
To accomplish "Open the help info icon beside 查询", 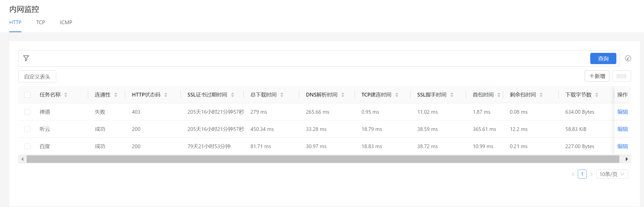I will click(628, 58).
